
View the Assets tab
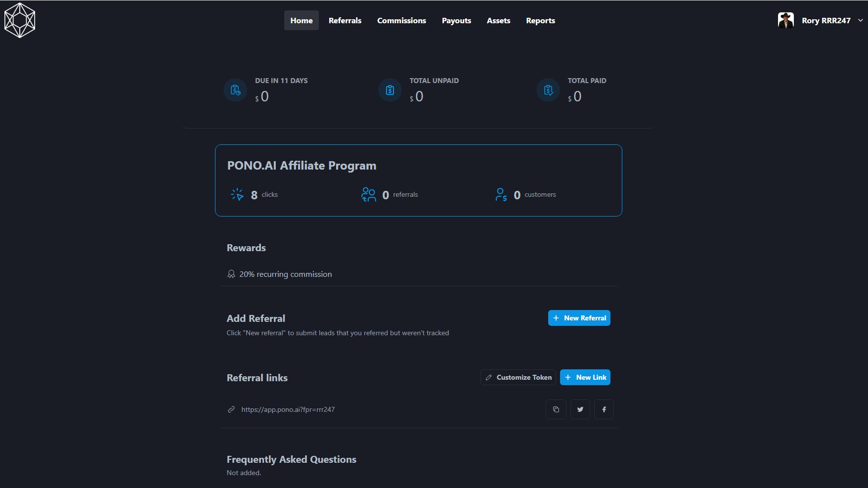pyautogui.click(x=498, y=20)
